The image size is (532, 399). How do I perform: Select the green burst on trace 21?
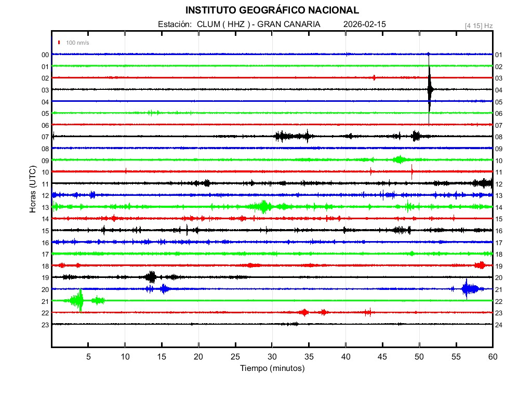pos(79,300)
